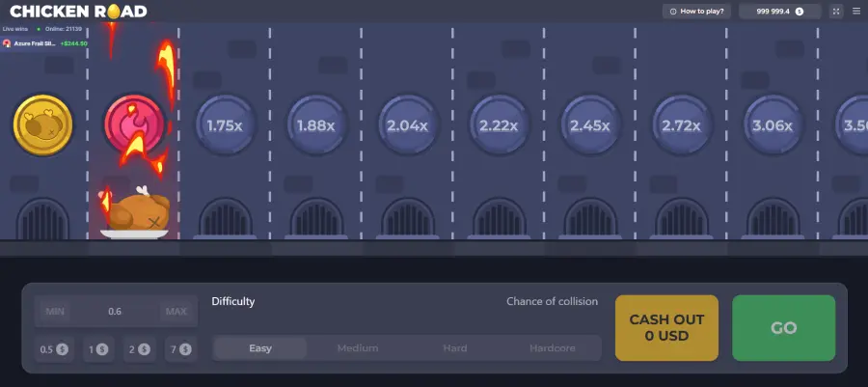Screen dimensions: 868x387
Task: Choose Medium difficulty
Action: 358,348
